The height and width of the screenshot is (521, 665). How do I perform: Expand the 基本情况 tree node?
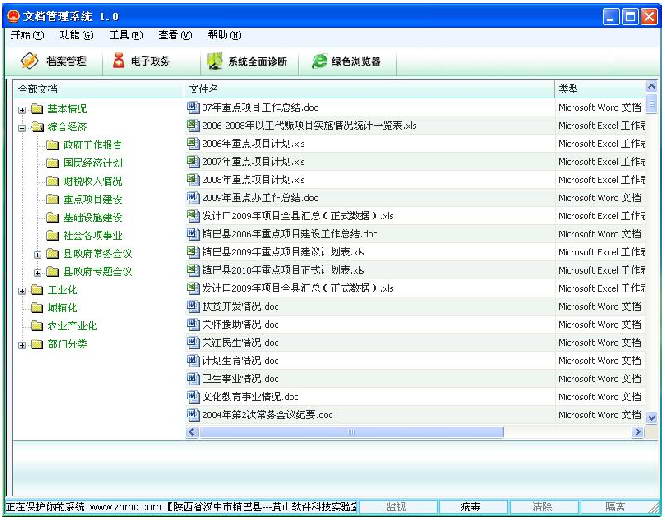click(22, 109)
